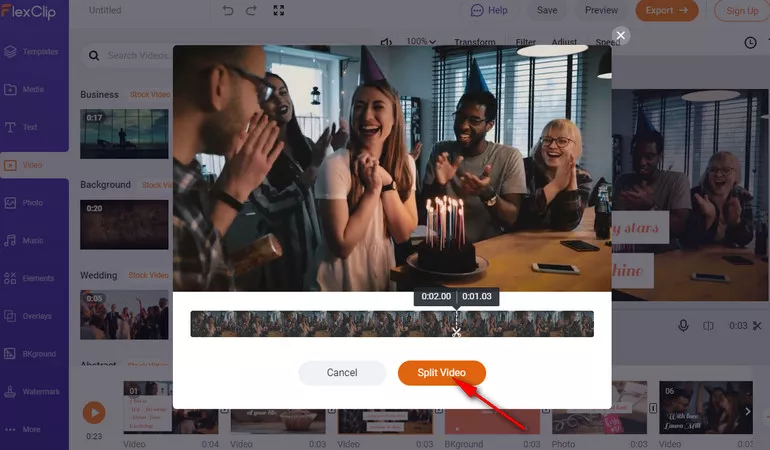770x450 pixels.
Task: Click the search magnifier icon
Action: (94, 56)
